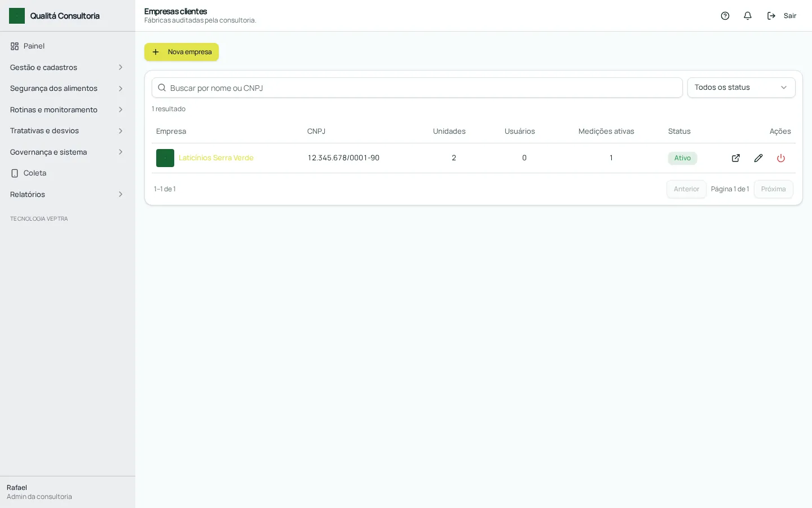
Task: Click the Qualitá Consultoria logo icon
Action: 17,16
